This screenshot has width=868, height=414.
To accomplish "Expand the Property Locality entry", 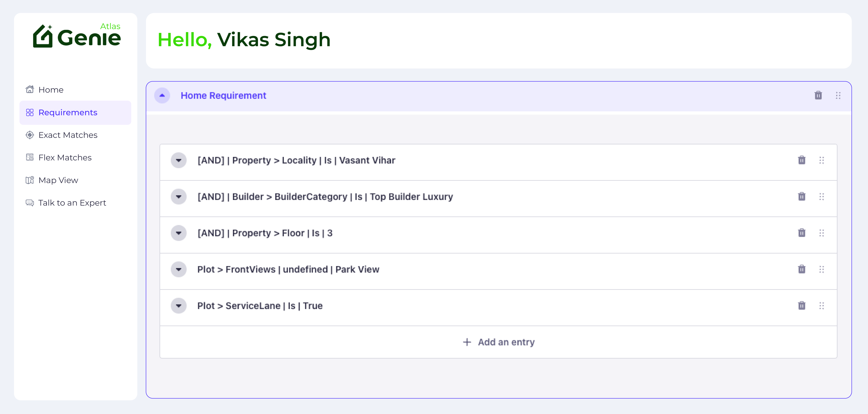I will point(179,160).
